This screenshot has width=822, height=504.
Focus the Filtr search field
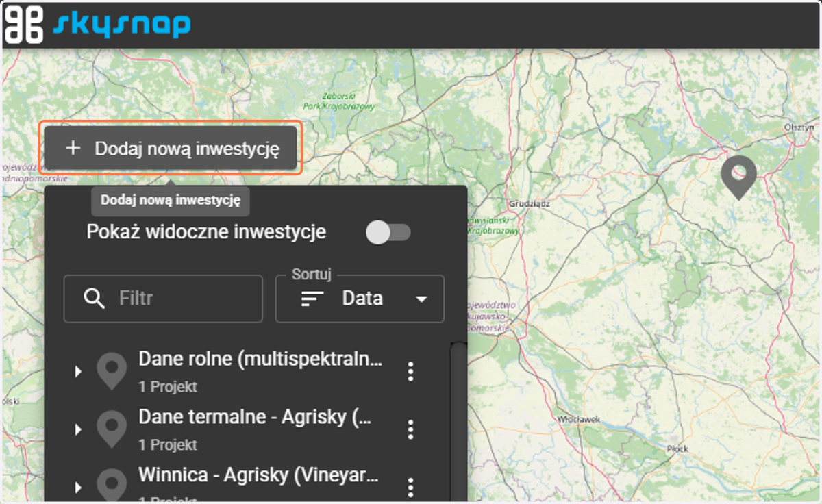163,299
